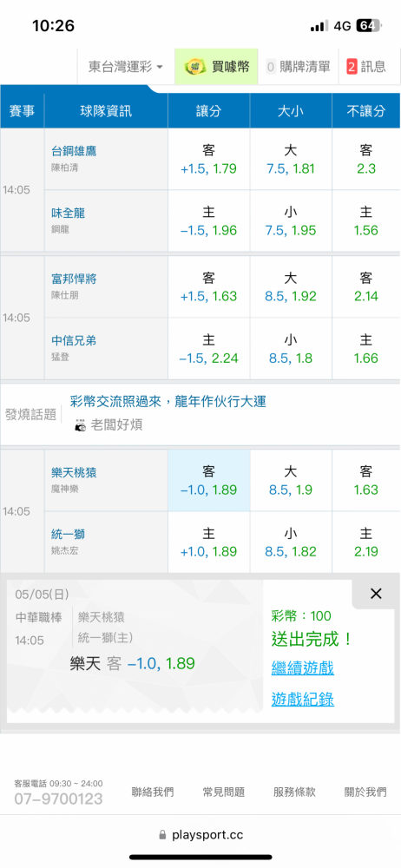This screenshot has width=401, height=868.
Task: Open the 訊息 messages tab
Action: click(x=366, y=67)
